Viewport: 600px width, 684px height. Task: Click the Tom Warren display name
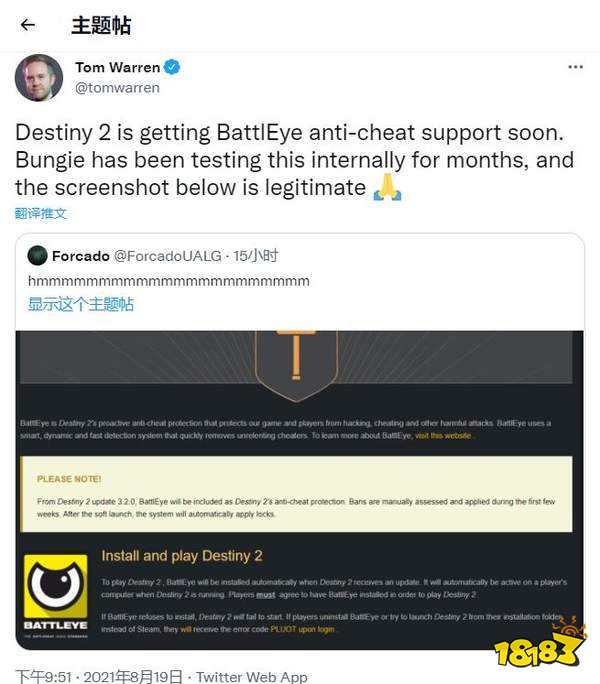pyautogui.click(x=117, y=67)
